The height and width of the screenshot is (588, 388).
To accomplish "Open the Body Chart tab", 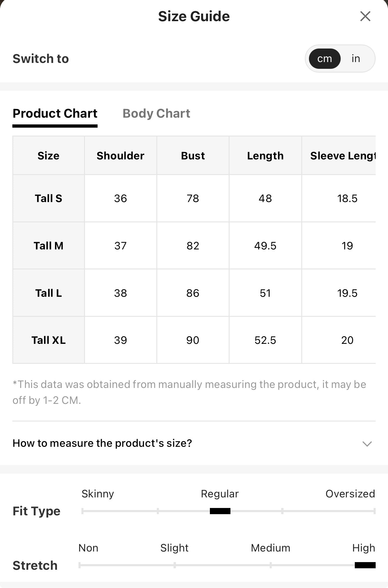I will pos(156,114).
